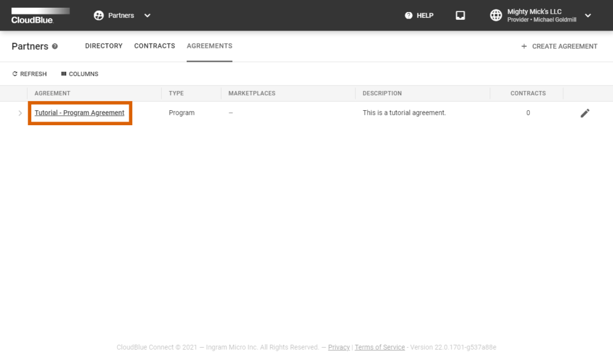Open the Privacy link in the footer
Image resolution: width=613 pixels, height=364 pixels.
pos(339,347)
